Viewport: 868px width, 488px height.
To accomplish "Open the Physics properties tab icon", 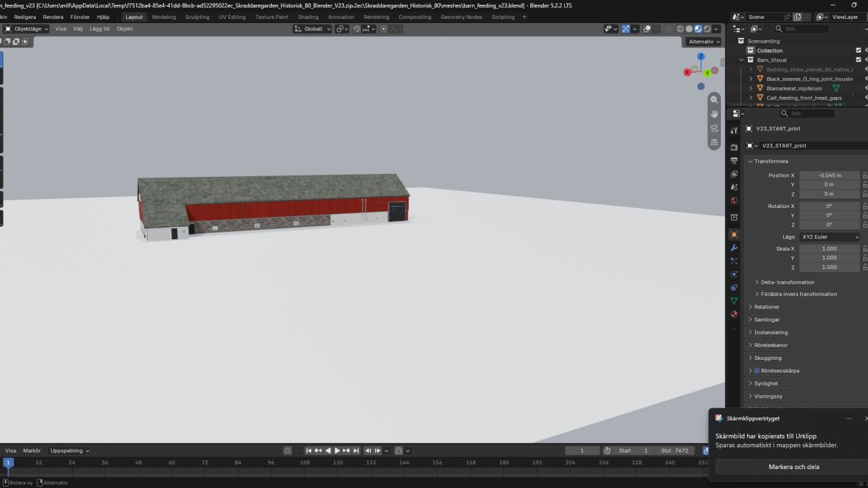I will 734,274.
